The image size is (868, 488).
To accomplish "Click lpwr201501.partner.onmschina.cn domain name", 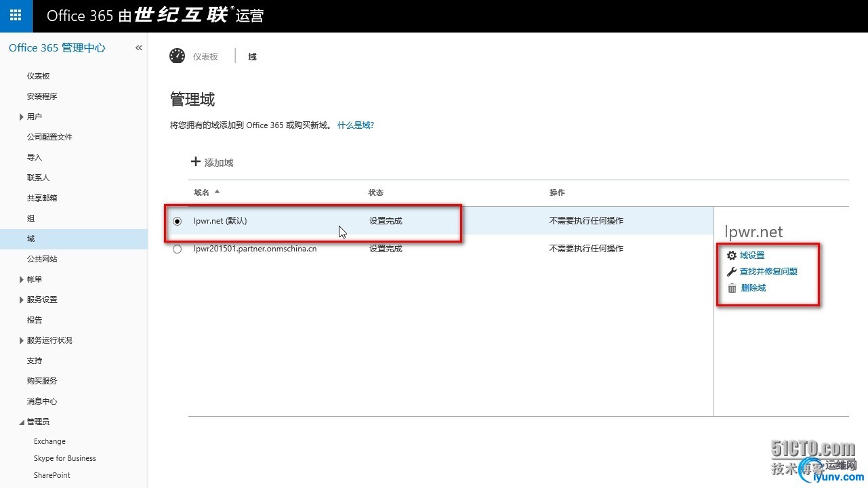I will coord(255,249).
